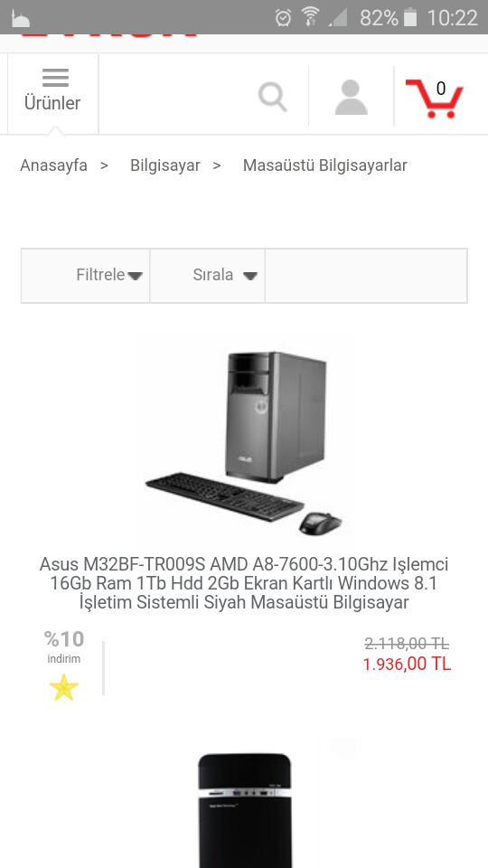Screen dimensions: 488x868
Task: Tap the %10 indirim discount badge
Action: coord(63,646)
